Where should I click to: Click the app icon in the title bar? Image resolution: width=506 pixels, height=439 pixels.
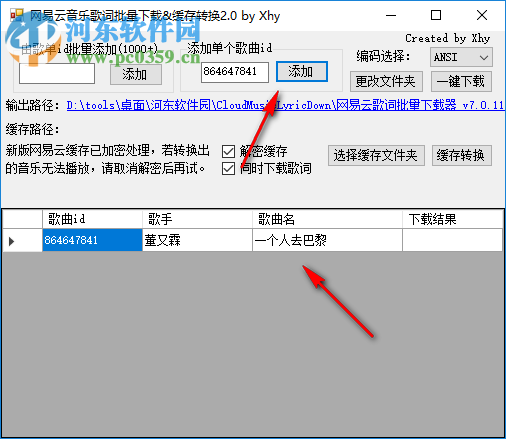[x=16, y=15]
